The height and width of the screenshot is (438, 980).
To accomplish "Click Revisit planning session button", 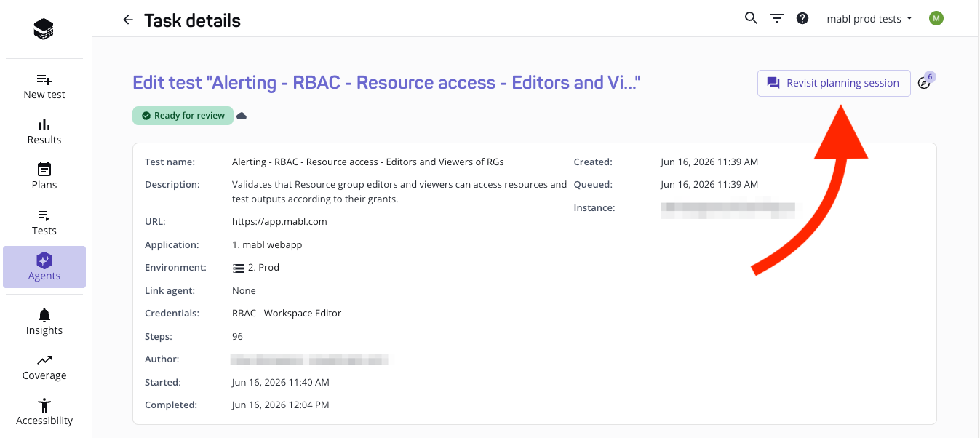I will point(834,83).
